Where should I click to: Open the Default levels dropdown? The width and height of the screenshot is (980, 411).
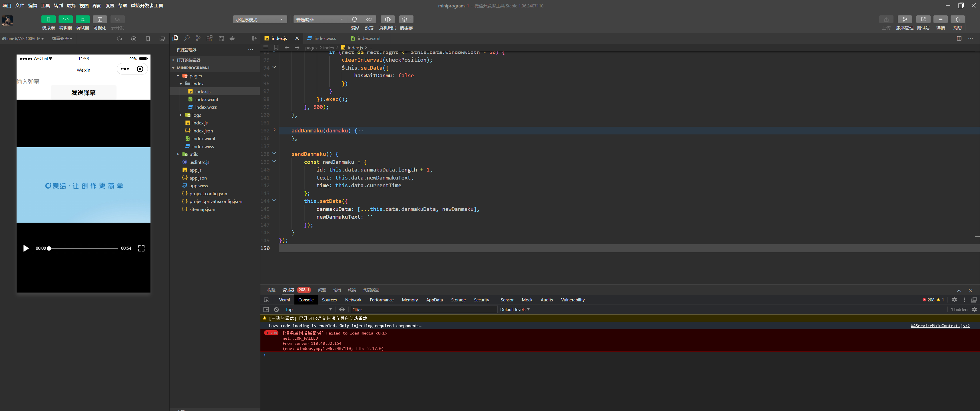coord(514,309)
